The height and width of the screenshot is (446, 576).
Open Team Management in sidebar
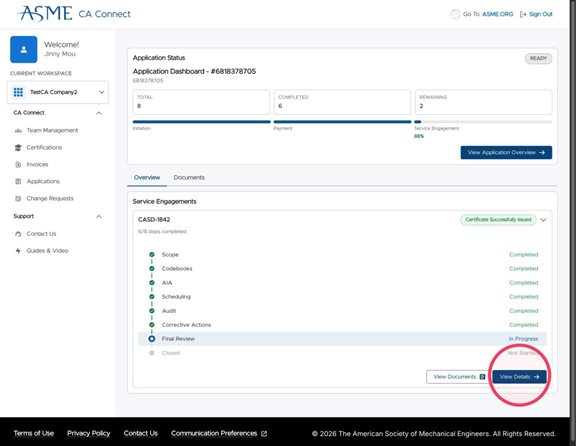tap(52, 130)
